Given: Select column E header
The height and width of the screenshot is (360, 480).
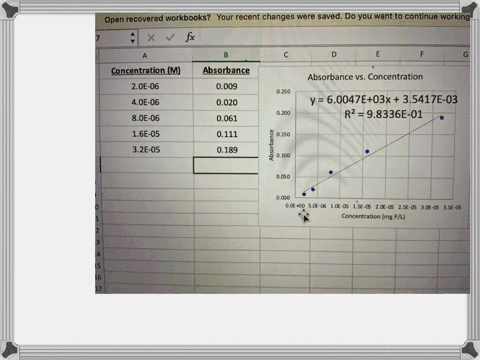Looking at the screenshot, I should pyautogui.click(x=378, y=54).
